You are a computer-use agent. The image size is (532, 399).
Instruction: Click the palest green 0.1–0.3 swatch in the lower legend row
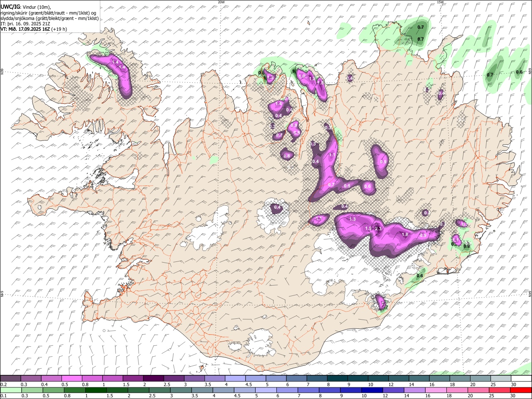(11, 390)
